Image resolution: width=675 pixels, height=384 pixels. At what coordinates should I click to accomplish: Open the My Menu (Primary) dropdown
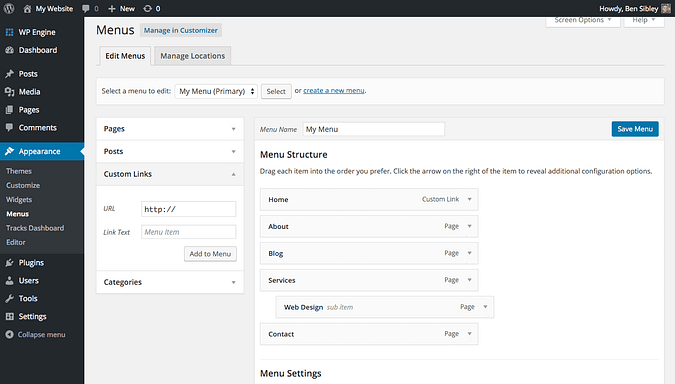(216, 91)
